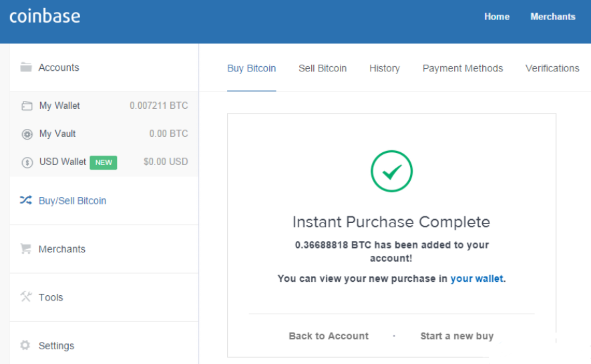The image size is (591, 364).
Task: Click the USD Wallet dollar icon
Action: coord(27,162)
